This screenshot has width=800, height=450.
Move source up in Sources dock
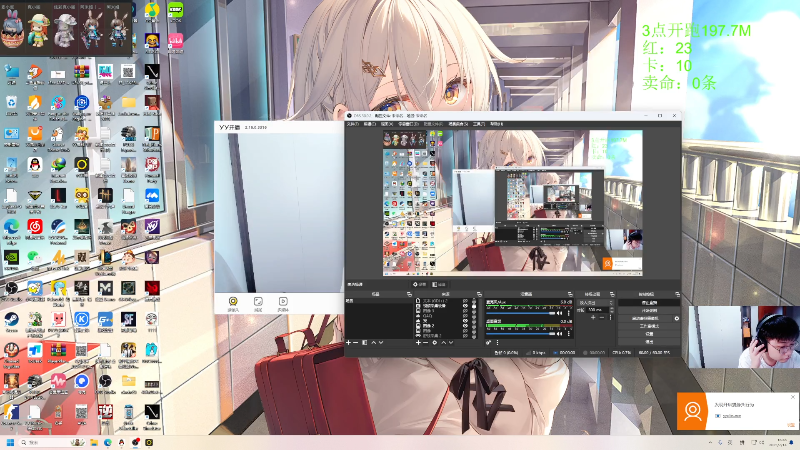tap(443, 342)
